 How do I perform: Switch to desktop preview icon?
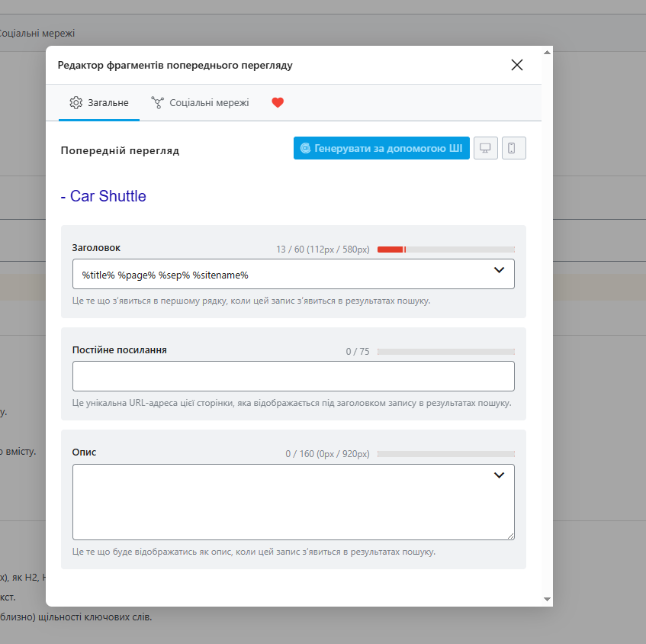click(485, 148)
